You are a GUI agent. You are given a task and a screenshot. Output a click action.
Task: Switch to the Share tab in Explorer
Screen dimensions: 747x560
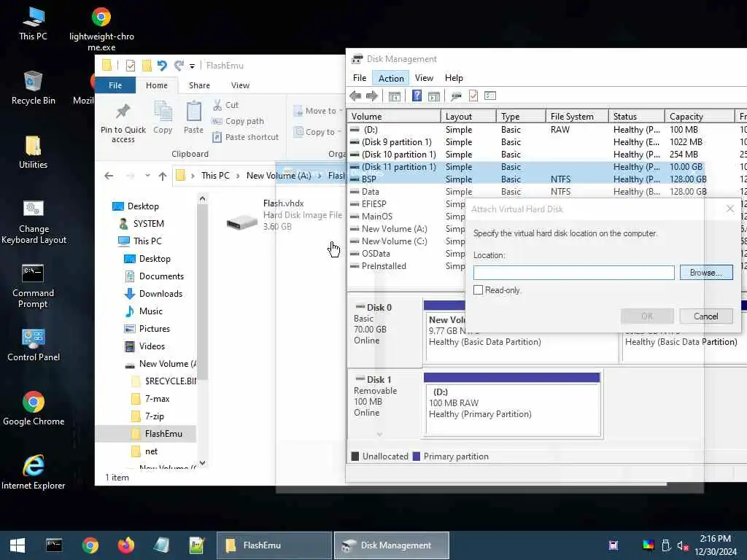(199, 85)
